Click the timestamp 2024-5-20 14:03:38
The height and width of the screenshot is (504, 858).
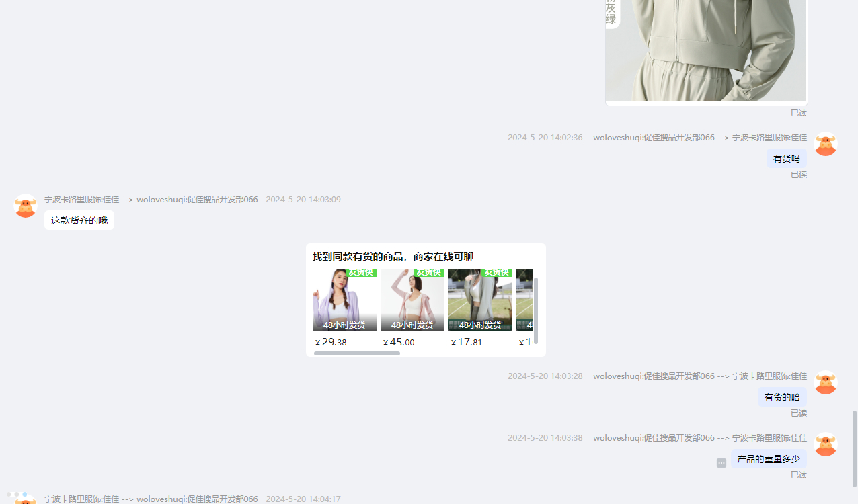[x=545, y=438]
